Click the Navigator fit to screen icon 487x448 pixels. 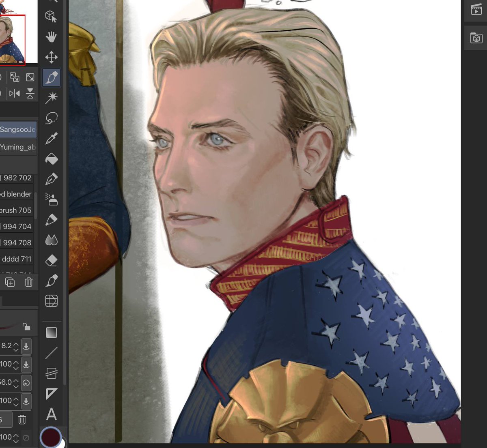pyautogui.click(x=30, y=77)
